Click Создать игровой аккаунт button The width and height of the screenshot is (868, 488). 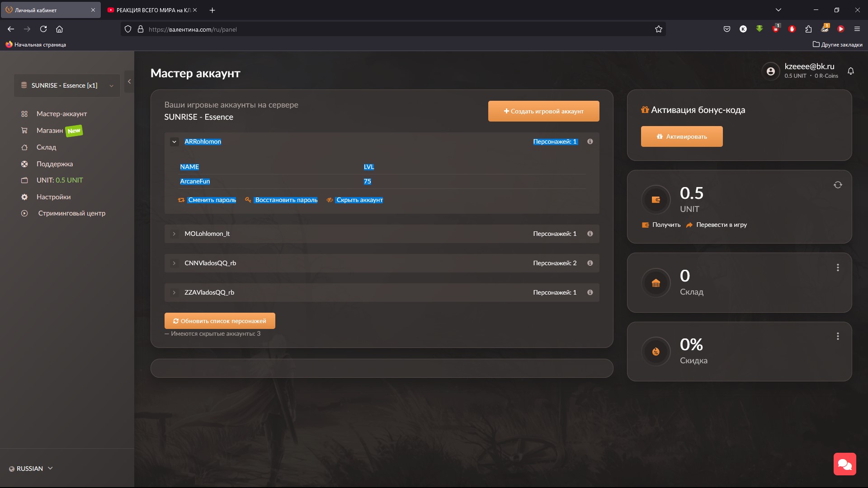(543, 111)
